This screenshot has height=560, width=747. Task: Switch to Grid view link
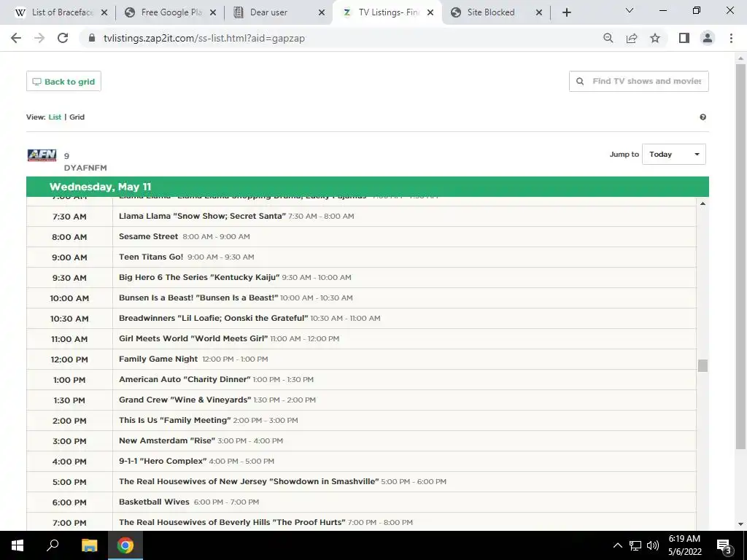point(77,117)
